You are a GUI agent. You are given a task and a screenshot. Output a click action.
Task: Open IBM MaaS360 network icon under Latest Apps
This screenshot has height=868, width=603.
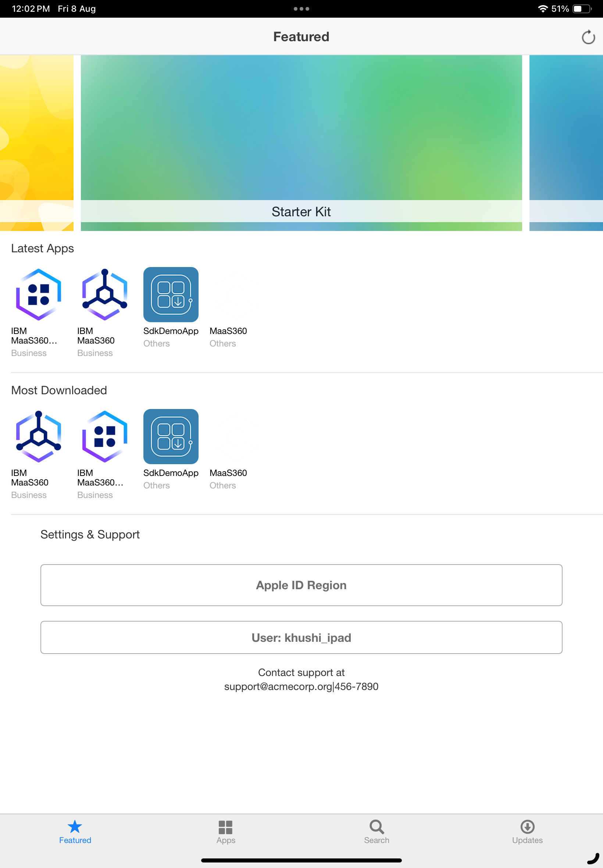[x=105, y=294]
